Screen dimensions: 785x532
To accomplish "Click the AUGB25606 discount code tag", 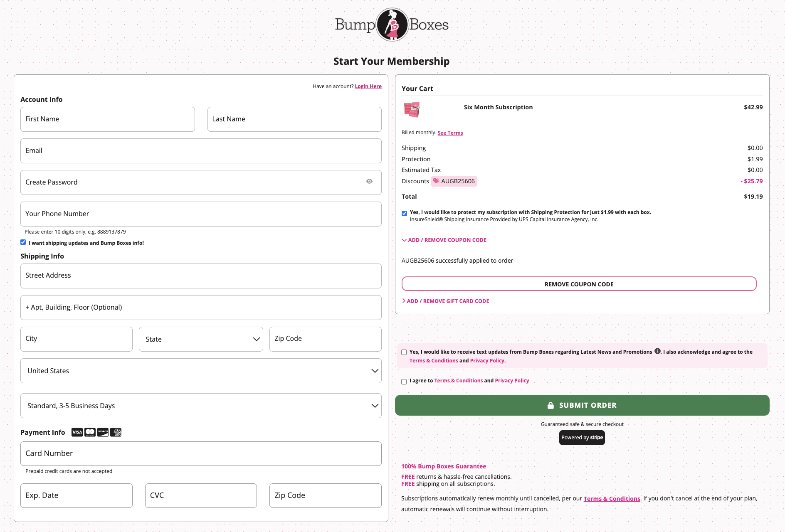I will (x=454, y=181).
